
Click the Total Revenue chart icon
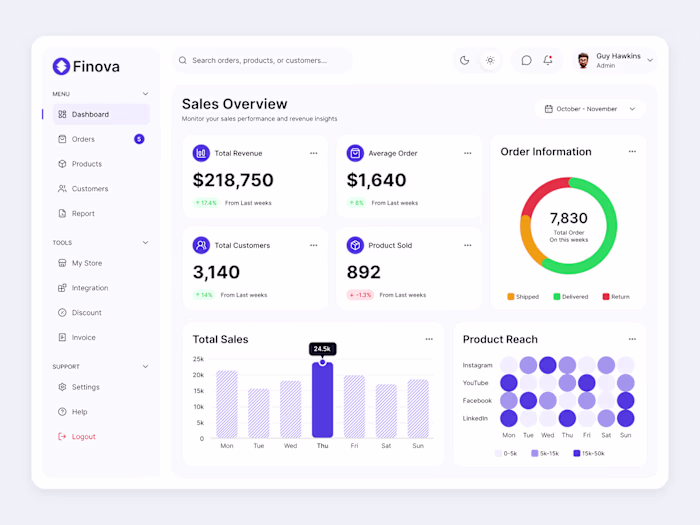coord(201,153)
